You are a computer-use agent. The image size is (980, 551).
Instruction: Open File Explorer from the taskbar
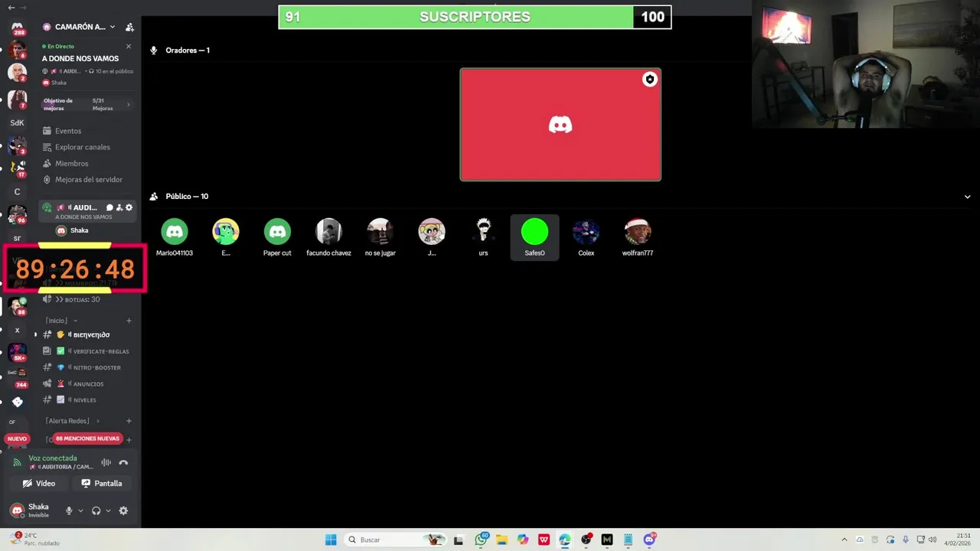(501, 540)
